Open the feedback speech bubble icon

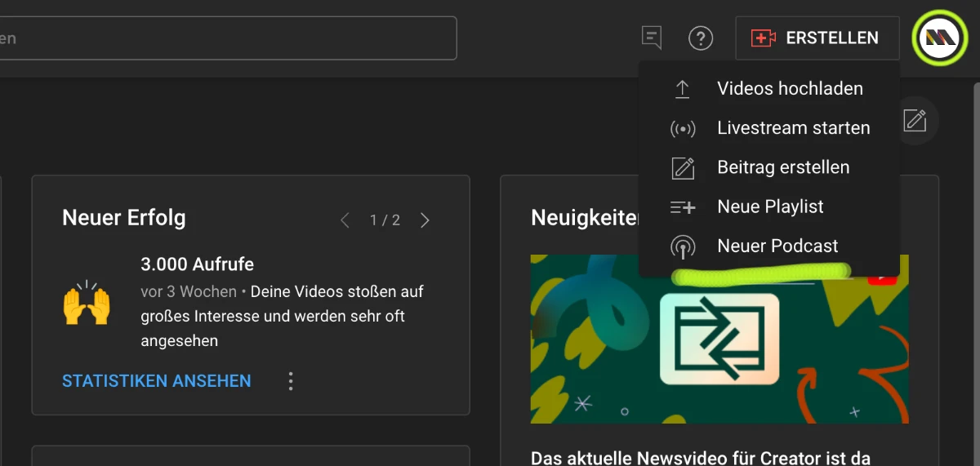[652, 38]
